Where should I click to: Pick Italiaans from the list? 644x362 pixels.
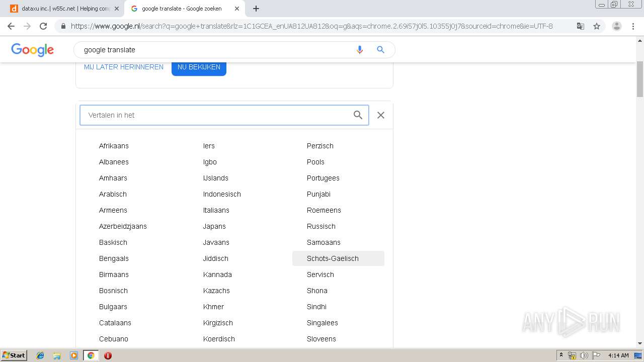[x=216, y=210]
